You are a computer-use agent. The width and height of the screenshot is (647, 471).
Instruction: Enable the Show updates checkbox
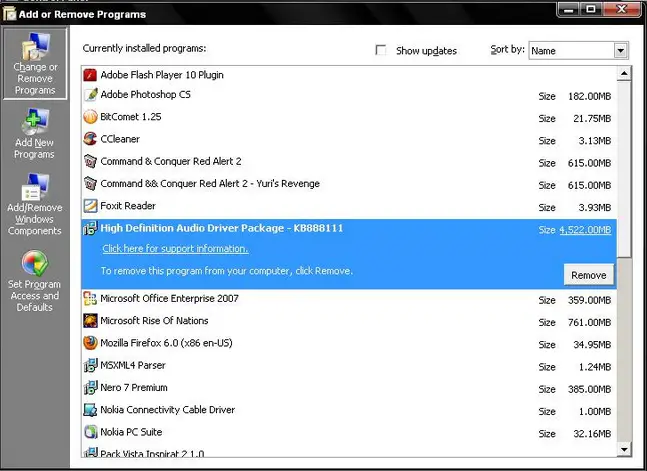pyautogui.click(x=380, y=50)
